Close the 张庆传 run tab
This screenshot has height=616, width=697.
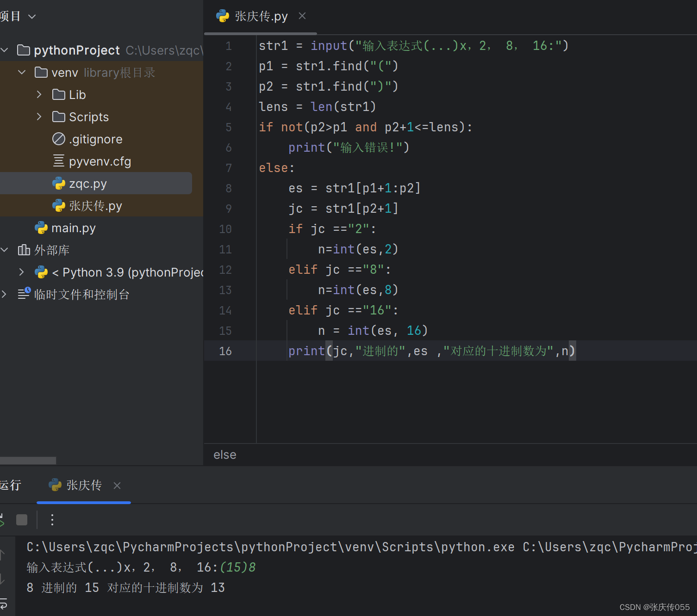click(117, 486)
